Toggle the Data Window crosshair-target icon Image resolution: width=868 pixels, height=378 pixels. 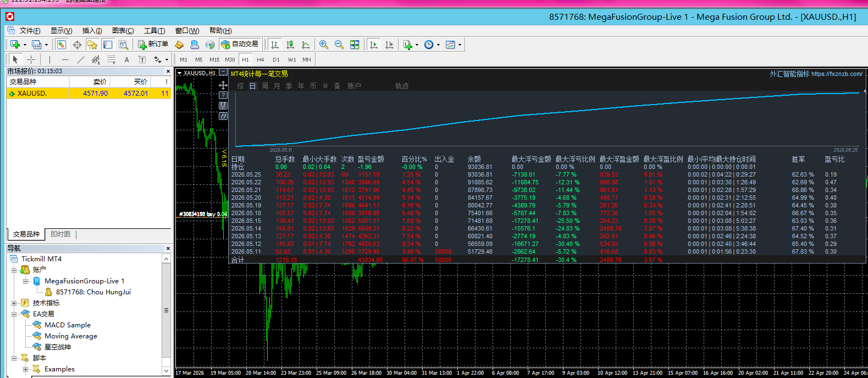tap(77, 45)
